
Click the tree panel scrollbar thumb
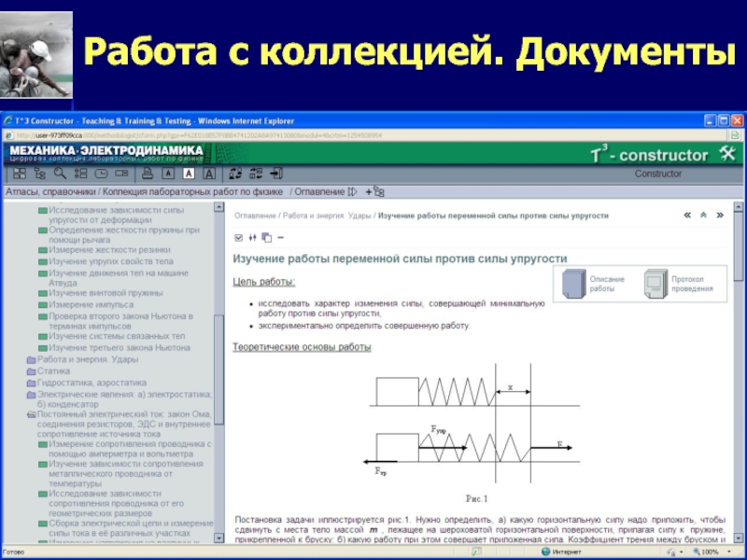[219, 370]
